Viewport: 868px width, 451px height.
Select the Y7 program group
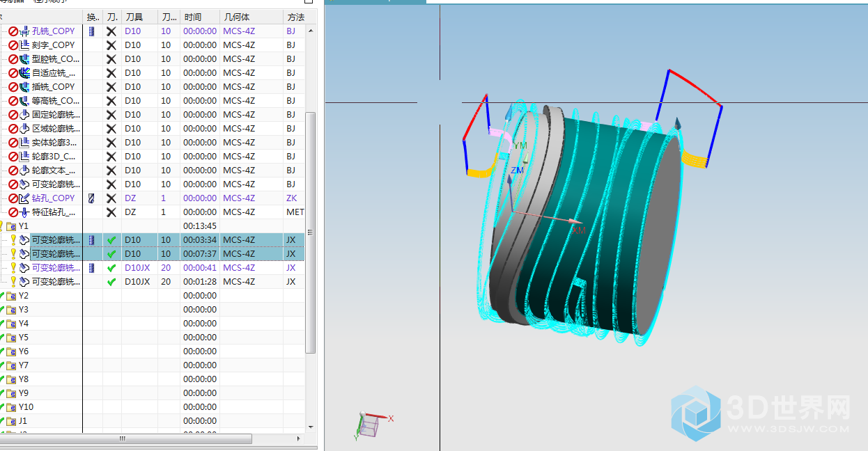[24, 365]
